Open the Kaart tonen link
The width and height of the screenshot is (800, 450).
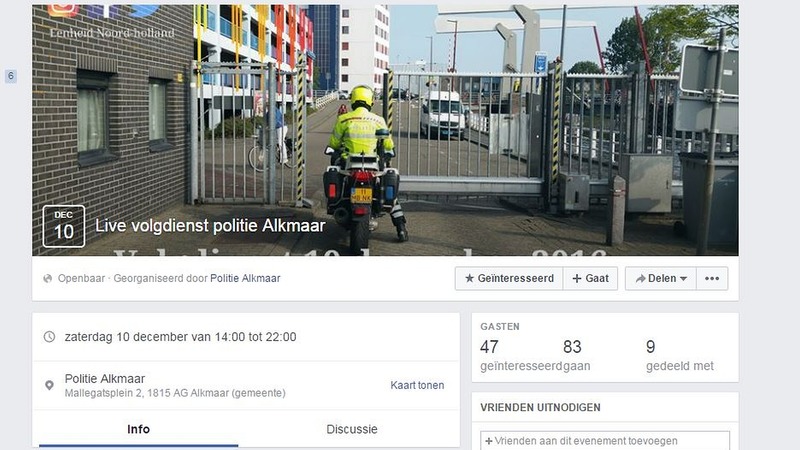tap(417, 385)
